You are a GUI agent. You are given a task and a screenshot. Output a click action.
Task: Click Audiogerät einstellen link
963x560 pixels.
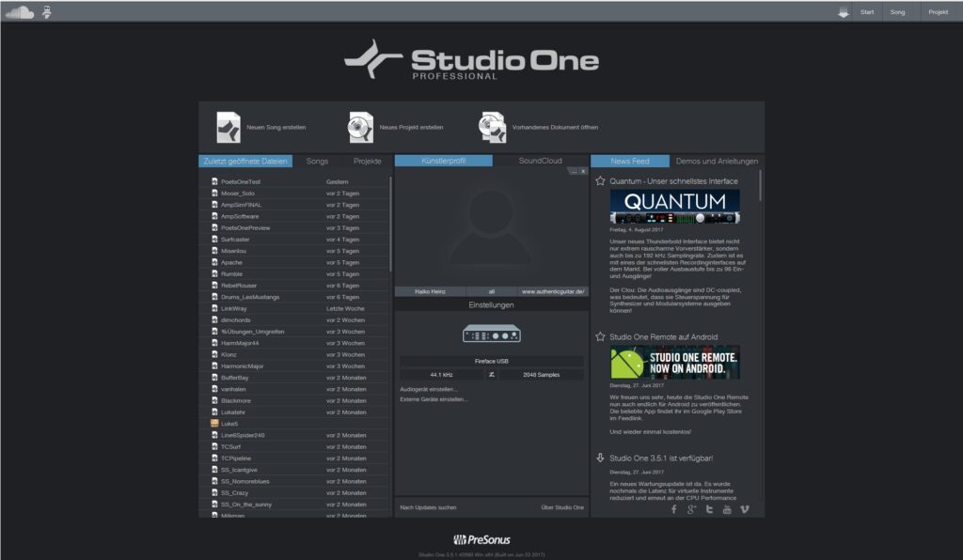429,390
